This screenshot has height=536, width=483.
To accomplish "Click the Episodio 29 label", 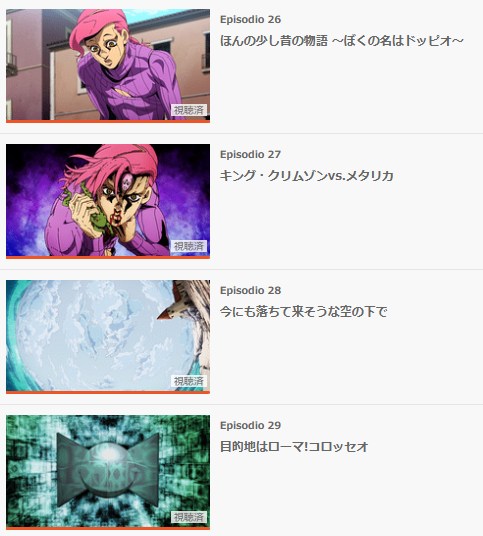I will [251, 426].
